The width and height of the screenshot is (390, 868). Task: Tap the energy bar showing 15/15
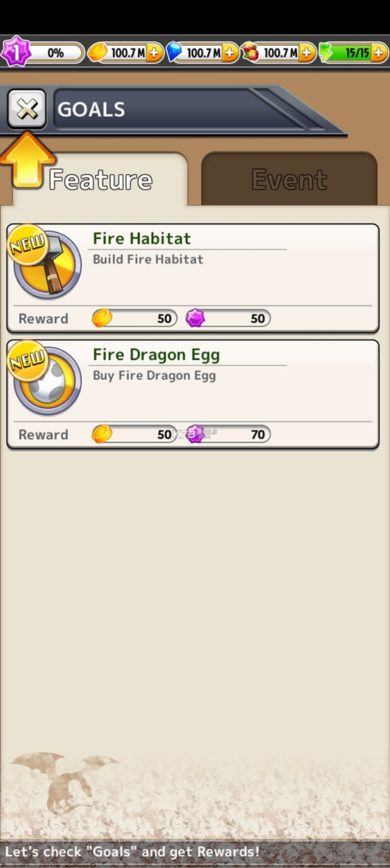pos(352,53)
